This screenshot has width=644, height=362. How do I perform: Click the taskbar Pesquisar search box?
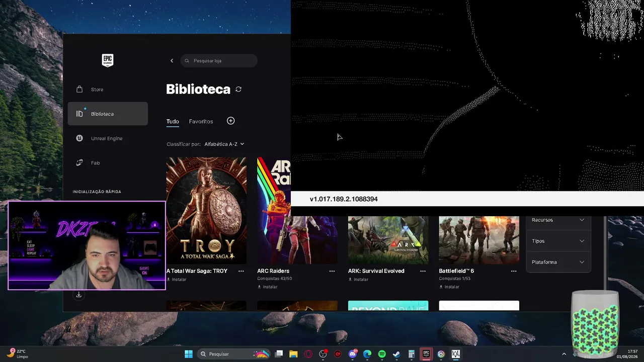click(234, 354)
